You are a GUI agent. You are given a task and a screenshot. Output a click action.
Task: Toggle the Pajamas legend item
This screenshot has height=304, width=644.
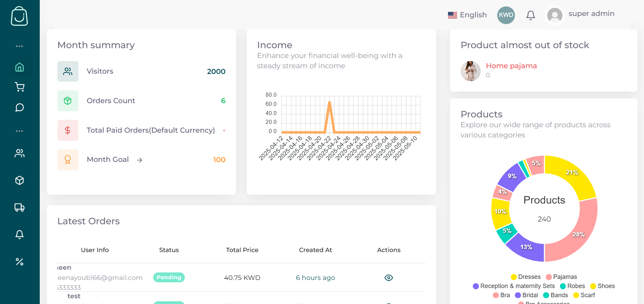point(561,277)
